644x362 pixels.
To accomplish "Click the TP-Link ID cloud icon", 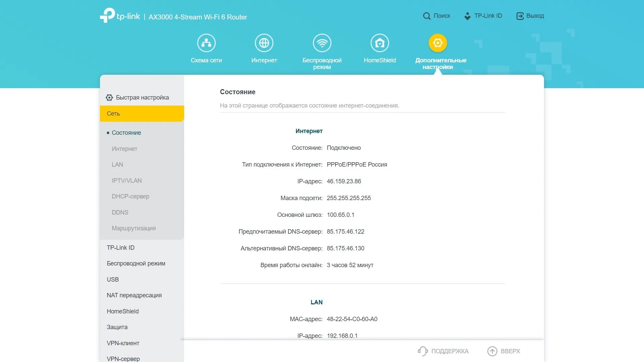I will [467, 16].
